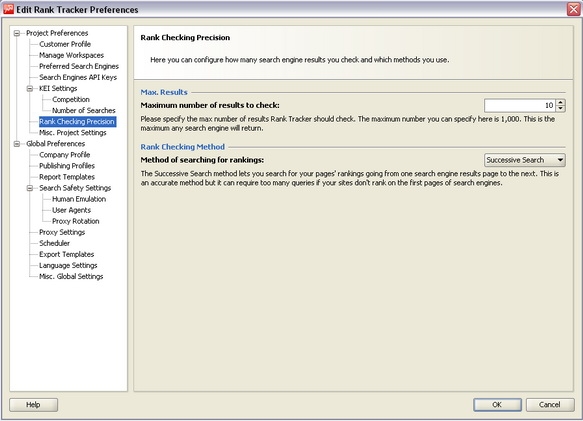Image resolution: width=583 pixels, height=421 pixels.
Task: Click the Rank Tracker app icon in title bar
Action: pyautogui.click(x=8, y=9)
